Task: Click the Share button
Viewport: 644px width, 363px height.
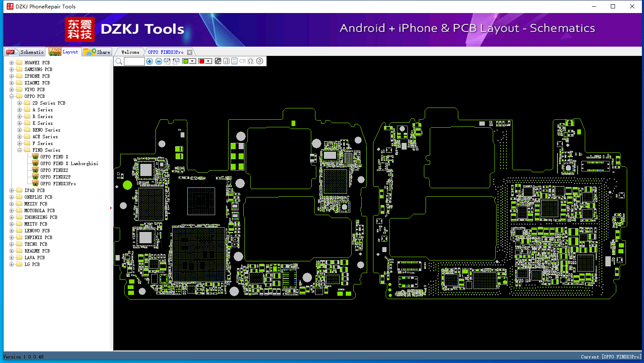Action: click(97, 52)
